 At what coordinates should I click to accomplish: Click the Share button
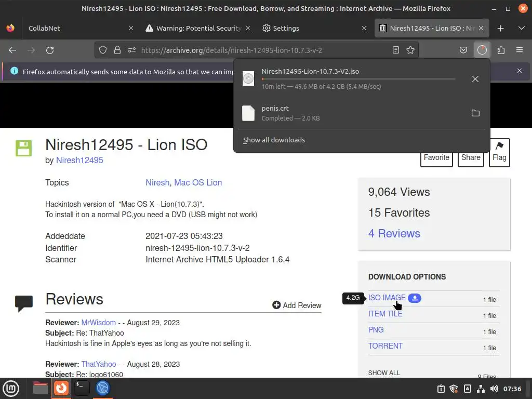[471, 158]
